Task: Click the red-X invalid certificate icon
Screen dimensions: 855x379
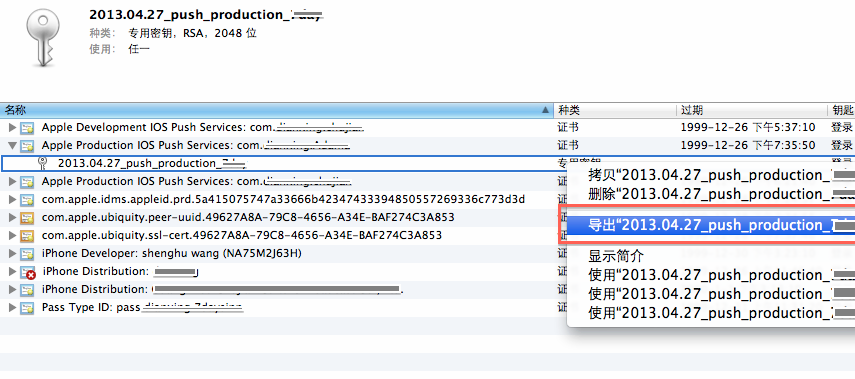Action: [28, 272]
